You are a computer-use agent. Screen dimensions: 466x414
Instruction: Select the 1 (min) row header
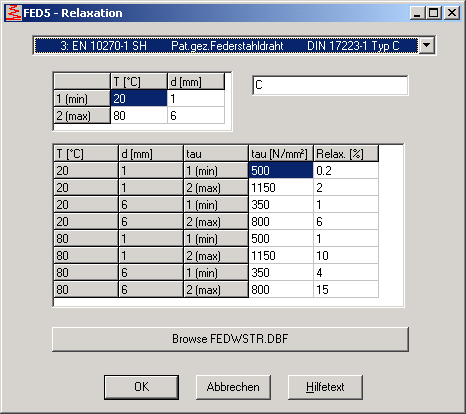coord(82,98)
